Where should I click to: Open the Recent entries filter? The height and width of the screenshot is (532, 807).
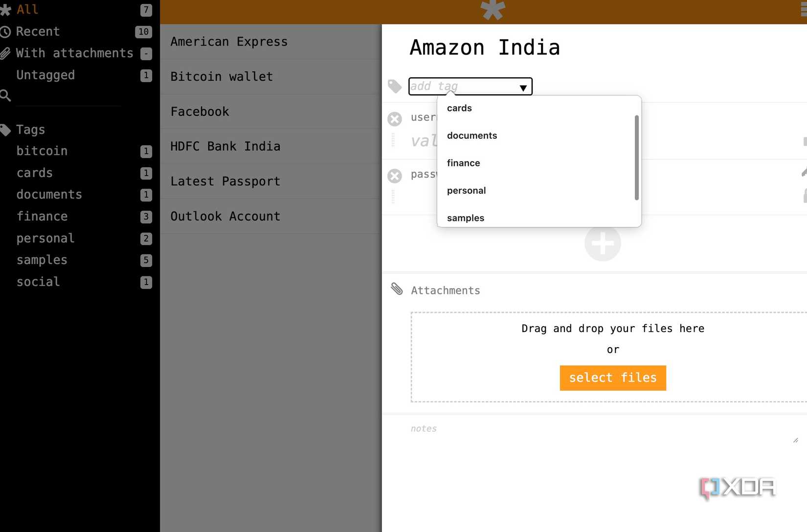[x=38, y=32]
